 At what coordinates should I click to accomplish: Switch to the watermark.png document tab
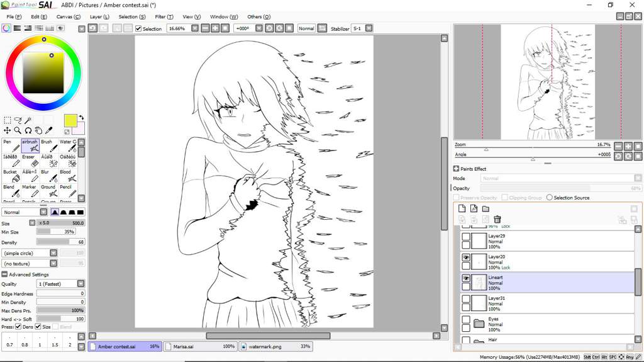pos(275,346)
